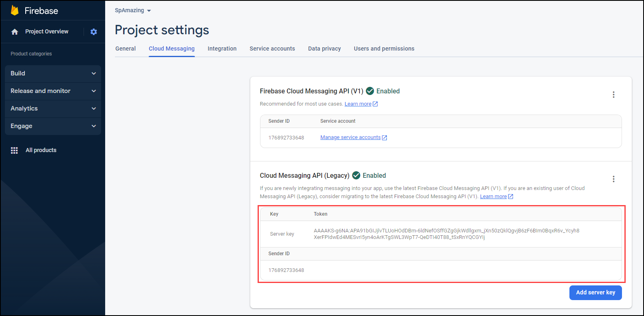Open All products in the sidebar
This screenshot has width=644, height=316.
41,150
